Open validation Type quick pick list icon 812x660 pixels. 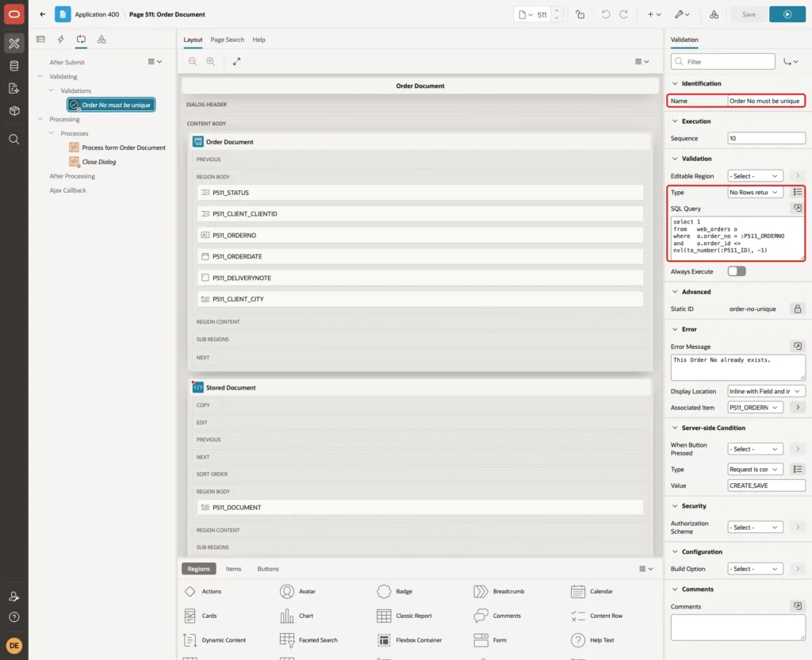(x=798, y=192)
